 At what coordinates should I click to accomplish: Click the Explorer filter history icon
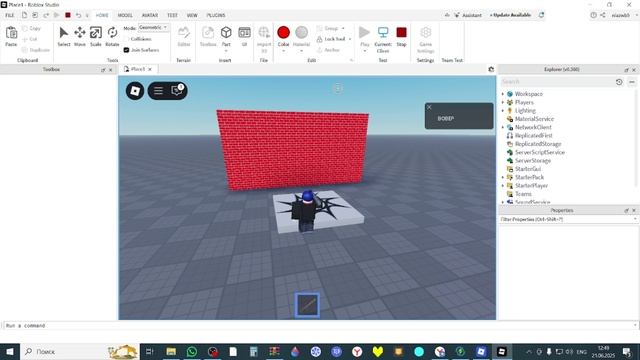coord(619,82)
